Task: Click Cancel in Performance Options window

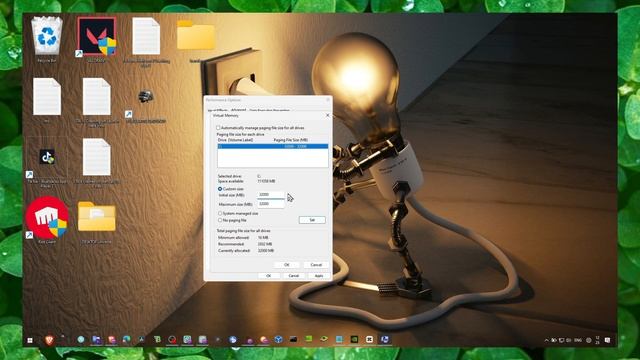Action: pyautogui.click(x=294, y=276)
